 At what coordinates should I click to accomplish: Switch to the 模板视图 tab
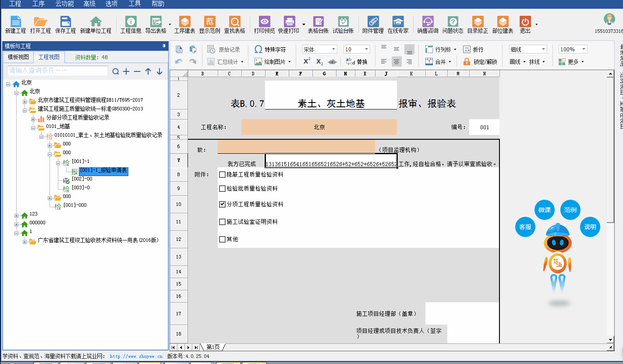coord(18,57)
